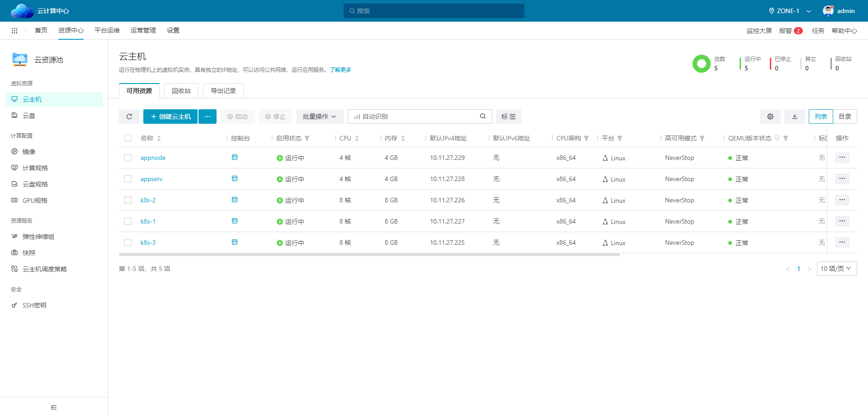The width and height of the screenshot is (868, 415).
Task: Expand the ZONE-1 region dropdown
Action: click(790, 11)
